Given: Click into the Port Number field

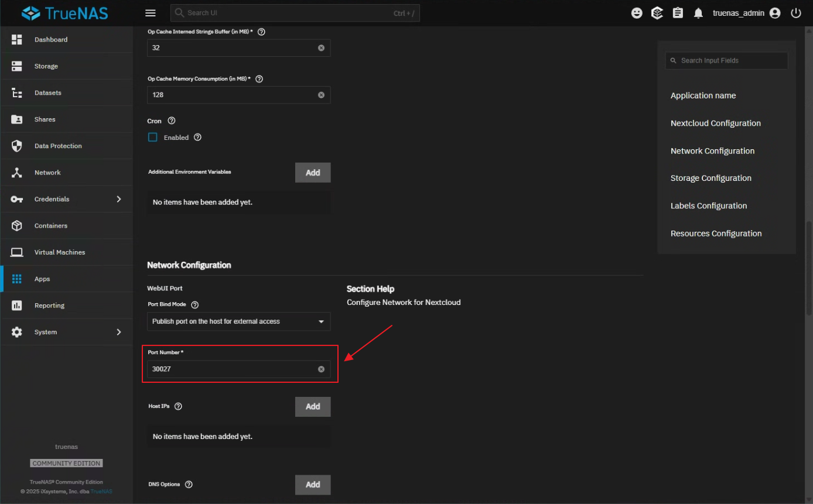Looking at the screenshot, I should (x=239, y=369).
